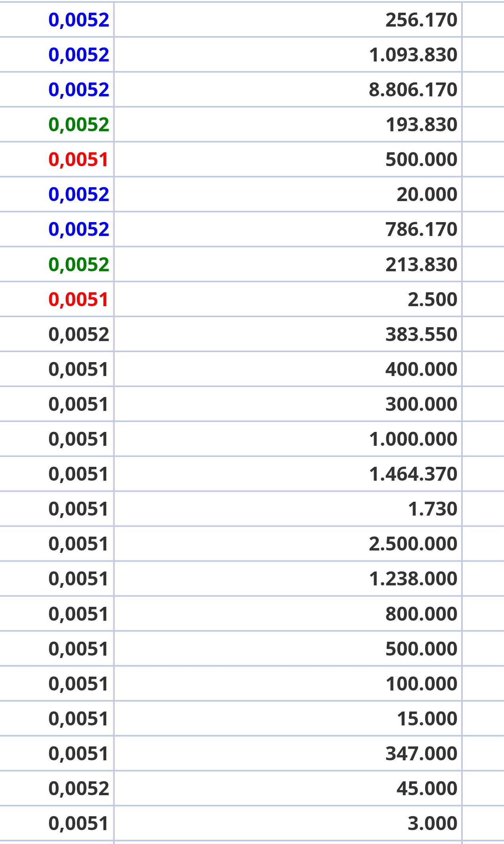Select the 8.806.170 volume cell
This screenshot has height=844, width=504.
[x=413, y=90]
